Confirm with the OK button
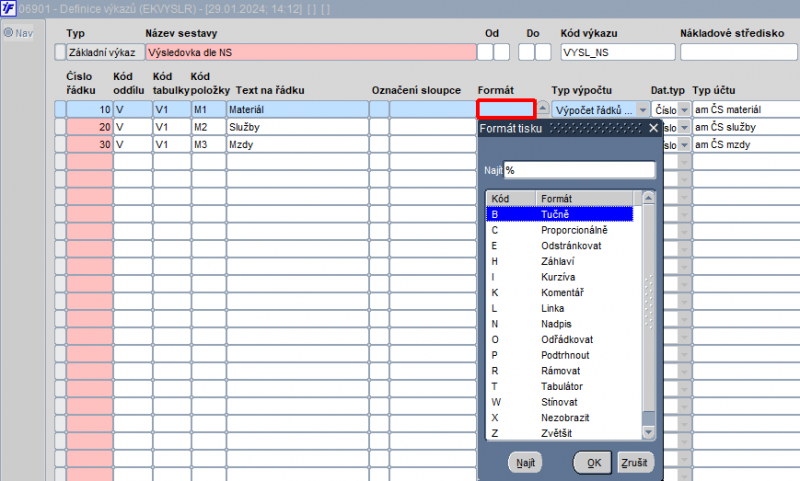Viewport: 800px width, 481px height. 593,463
